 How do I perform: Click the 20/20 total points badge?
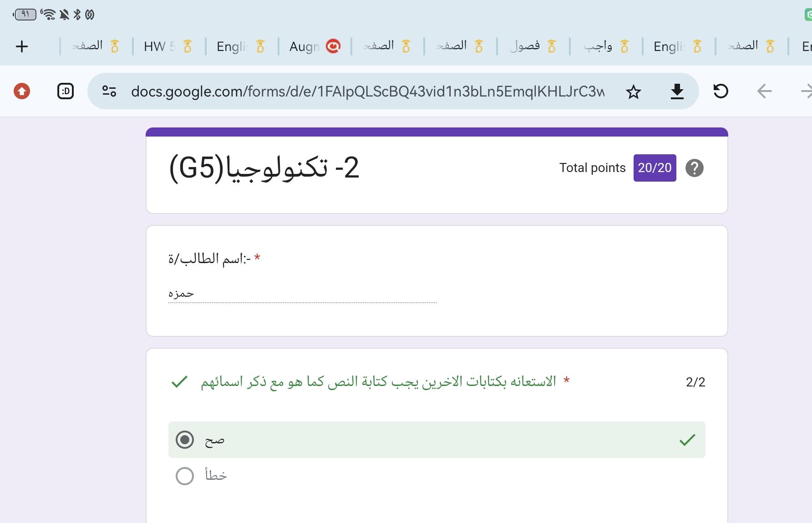655,168
